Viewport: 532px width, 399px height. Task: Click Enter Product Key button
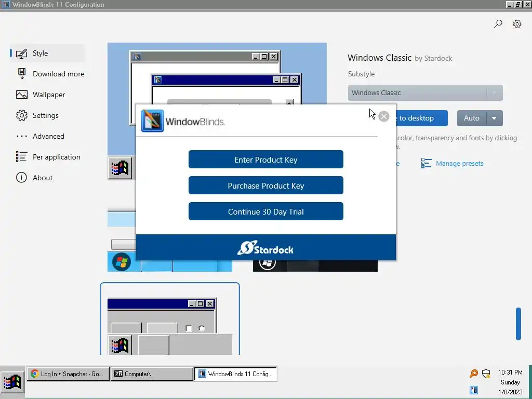(265, 159)
